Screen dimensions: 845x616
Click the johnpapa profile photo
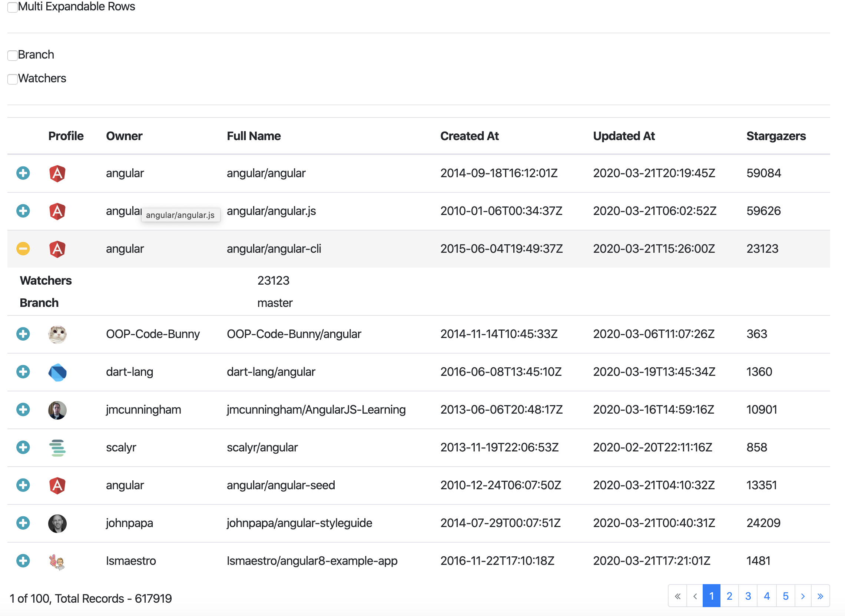57,523
